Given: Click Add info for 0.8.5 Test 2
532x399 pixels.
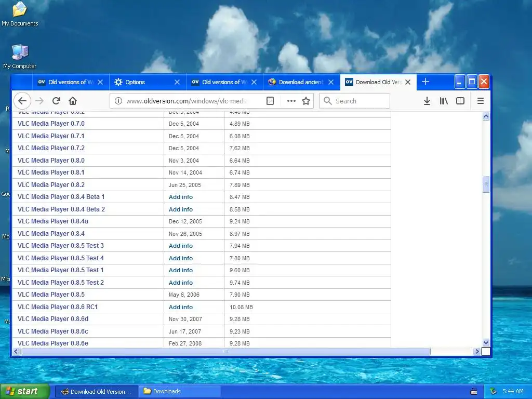Looking at the screenshot, I should click(x=180, y=283).
